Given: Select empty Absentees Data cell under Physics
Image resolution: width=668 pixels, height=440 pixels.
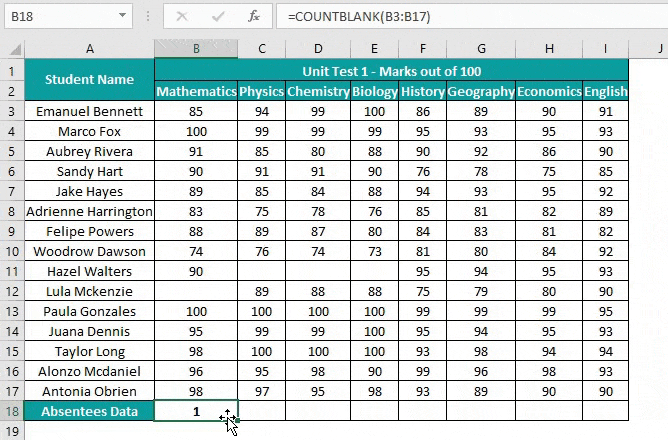Looking at the screenshot, I should tap(262, 411).
